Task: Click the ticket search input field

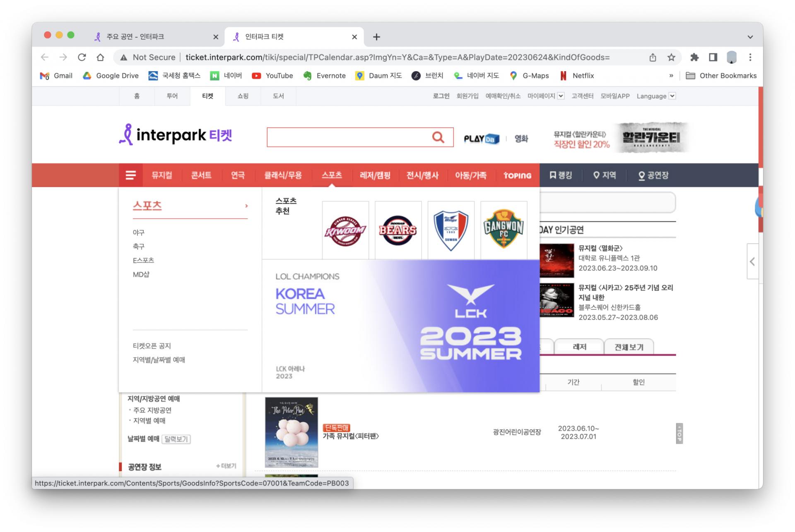Action: click(348, 137)
